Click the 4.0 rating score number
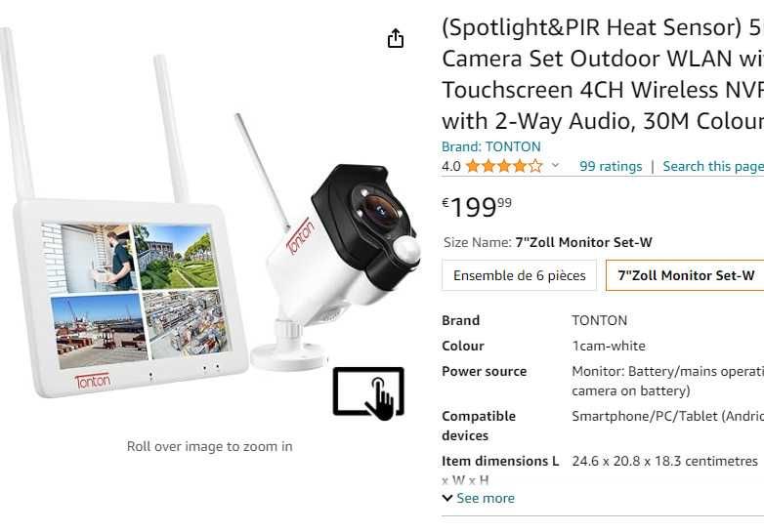 (450, 166)
